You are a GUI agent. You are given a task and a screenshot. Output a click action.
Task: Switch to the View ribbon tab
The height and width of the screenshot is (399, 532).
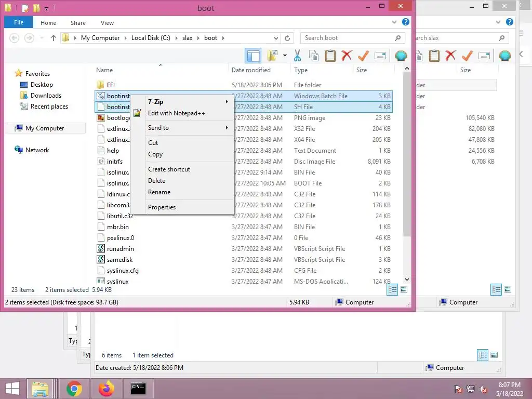[107, 23]
